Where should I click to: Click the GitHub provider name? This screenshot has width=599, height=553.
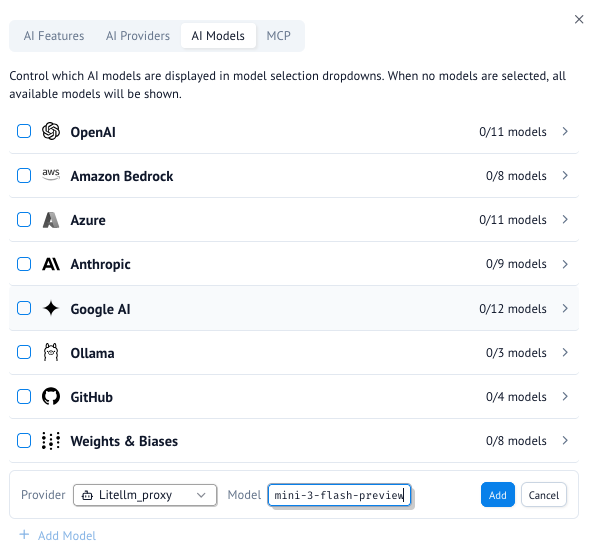tap(92, 397)
